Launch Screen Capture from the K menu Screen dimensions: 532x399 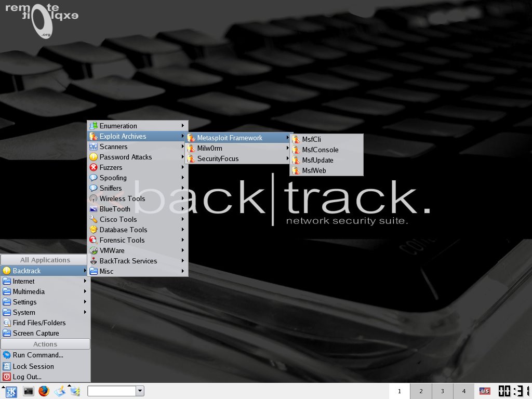tap(45, 333)
